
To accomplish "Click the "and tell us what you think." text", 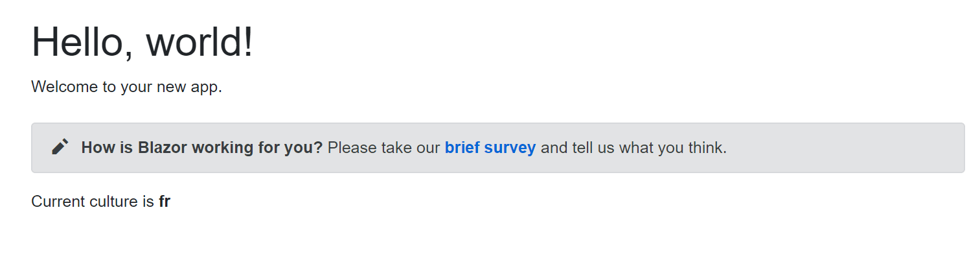I will point(633,148).
